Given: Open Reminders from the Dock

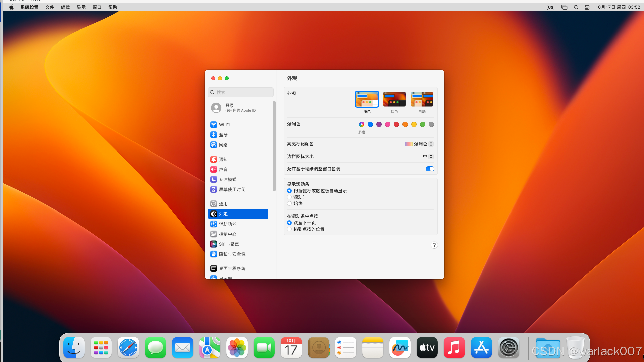Looking at the screenshot, I should [x=345, y=348].
